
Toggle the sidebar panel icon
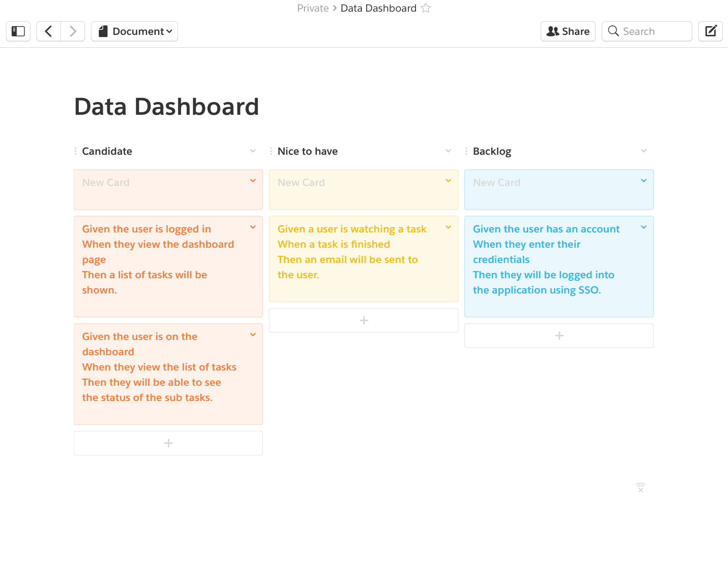click(18, 31)
